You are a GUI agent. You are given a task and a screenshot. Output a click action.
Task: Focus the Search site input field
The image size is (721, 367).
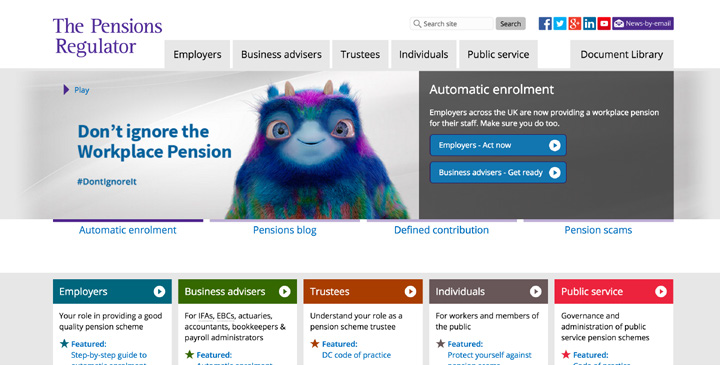[452, 23]
